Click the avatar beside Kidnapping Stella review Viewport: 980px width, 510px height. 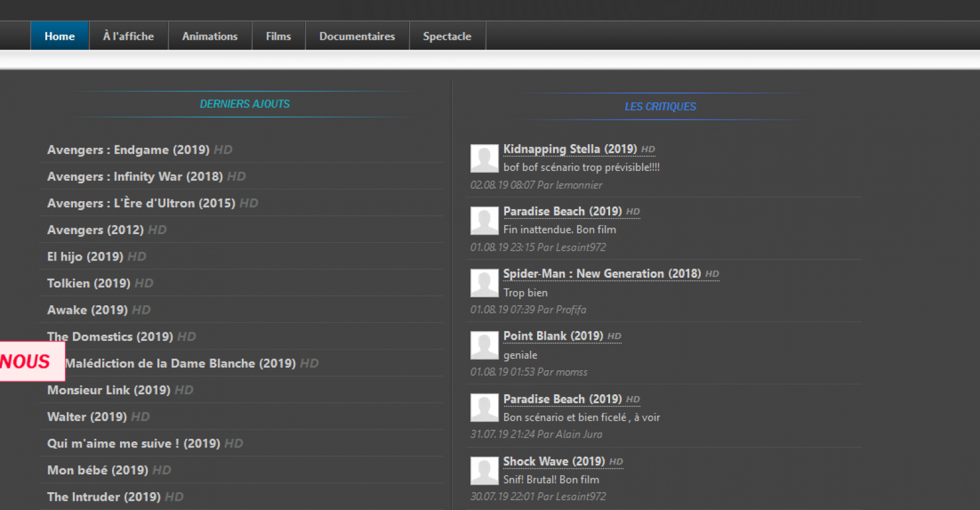484,159
